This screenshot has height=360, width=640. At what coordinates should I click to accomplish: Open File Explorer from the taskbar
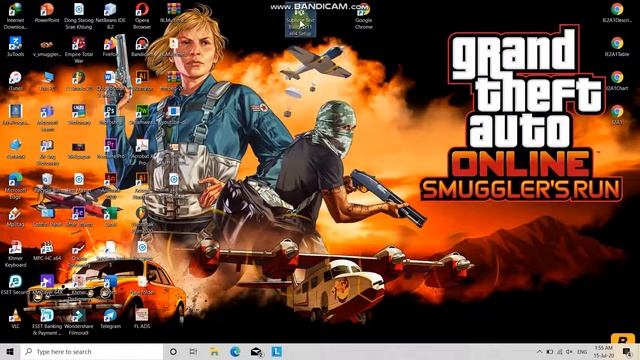(214, 351)
